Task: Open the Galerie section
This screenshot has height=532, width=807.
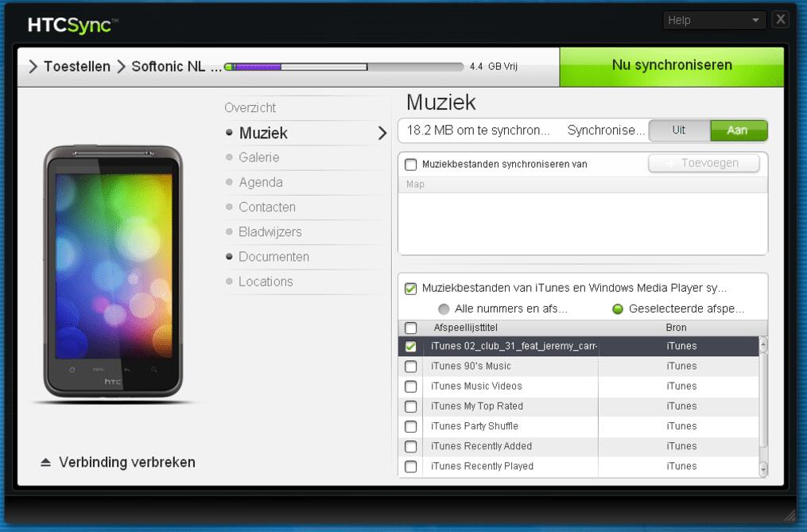Action: [x=259, y=157]
